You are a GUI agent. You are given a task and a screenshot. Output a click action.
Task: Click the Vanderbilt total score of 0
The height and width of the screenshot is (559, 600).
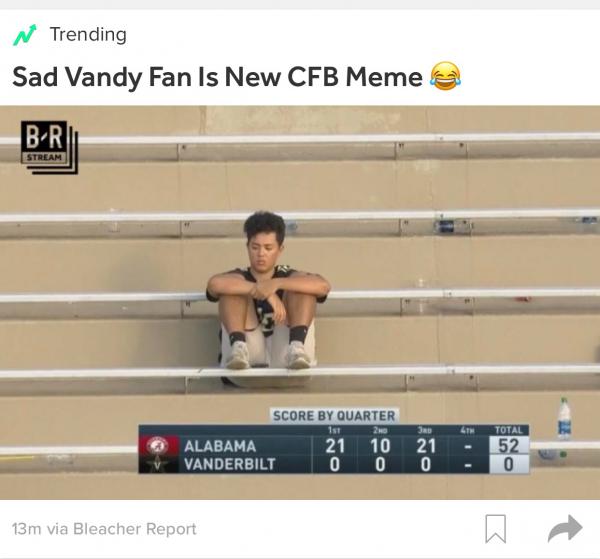click(x=509, y=464)
